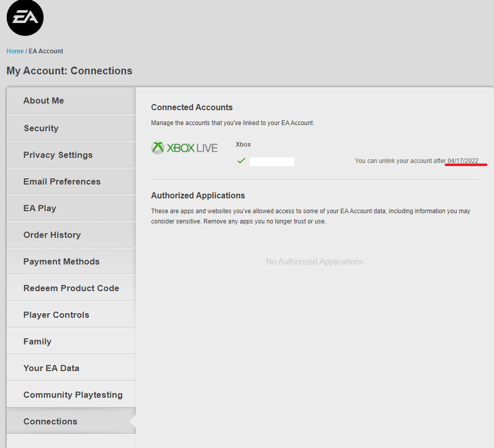
Task: Open Player Controls section
Action: (x=56, y=315)
